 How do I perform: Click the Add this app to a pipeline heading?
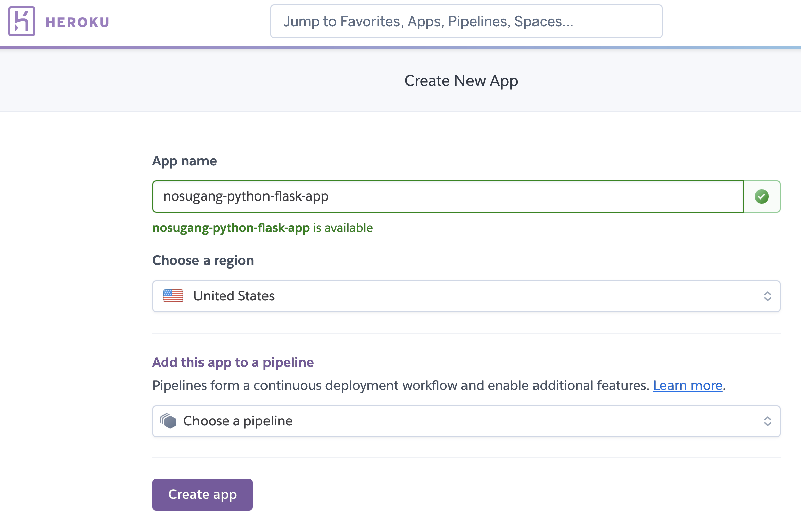point(233,362)
